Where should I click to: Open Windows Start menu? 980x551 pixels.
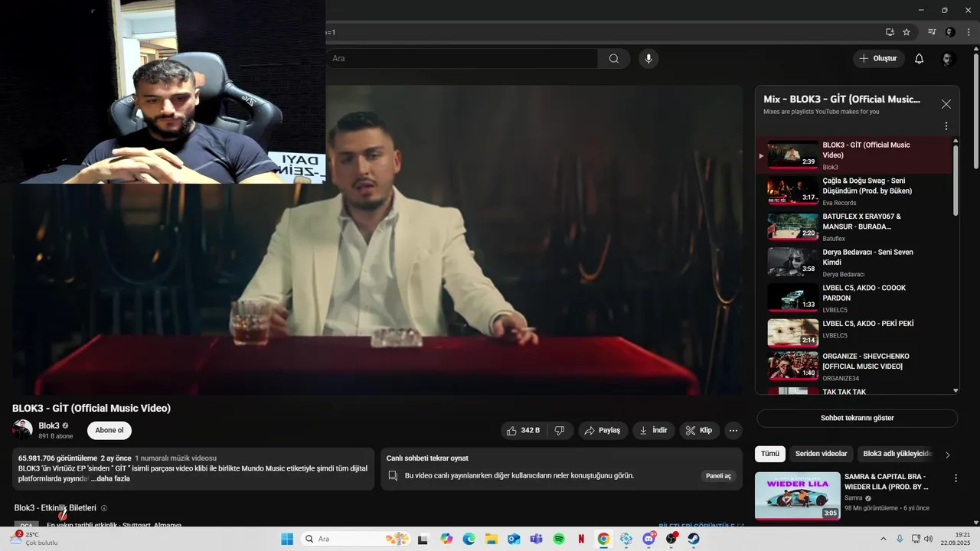pyautogui.click(x=287, y=539)
